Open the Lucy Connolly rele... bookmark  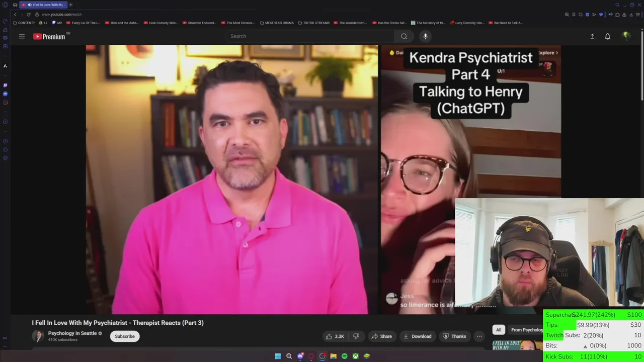(467, 23)
